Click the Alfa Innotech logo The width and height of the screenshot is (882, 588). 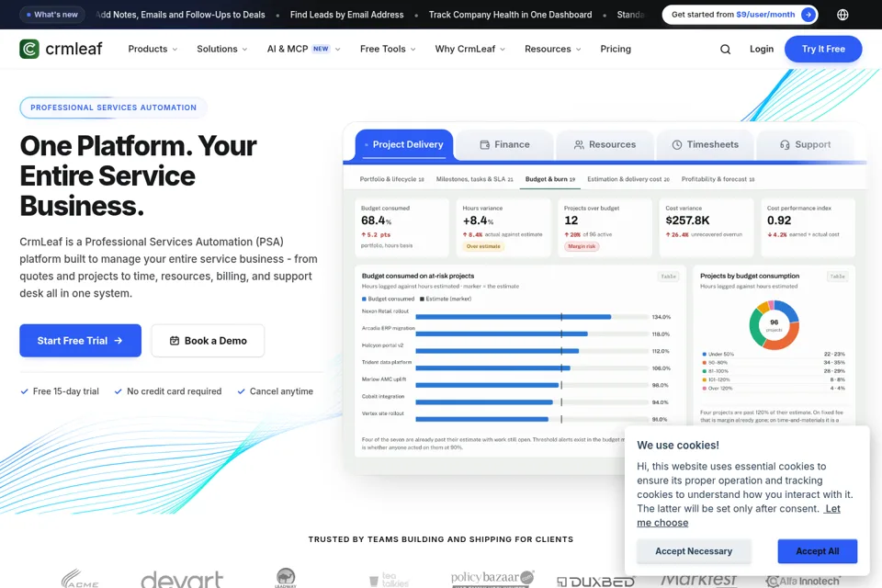click(803, 581)
